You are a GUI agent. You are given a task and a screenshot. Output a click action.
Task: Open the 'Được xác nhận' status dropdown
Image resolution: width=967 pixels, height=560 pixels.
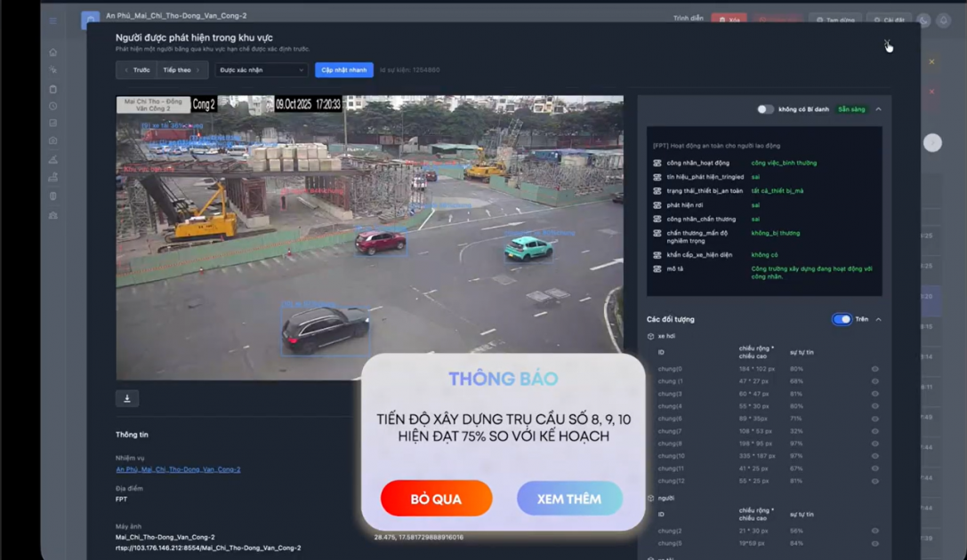click(x=262, y=70)
